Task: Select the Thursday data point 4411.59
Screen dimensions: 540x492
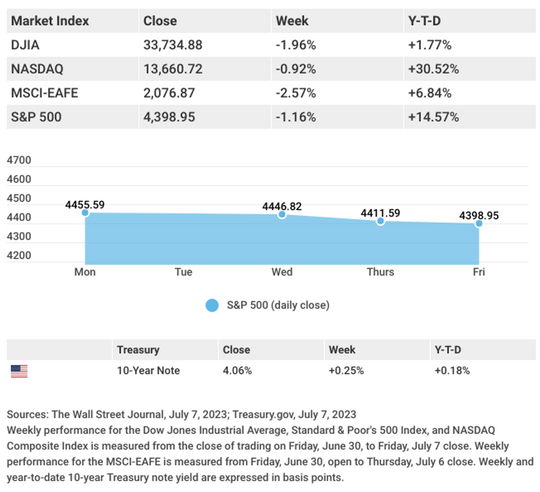Action: point(380,221)
